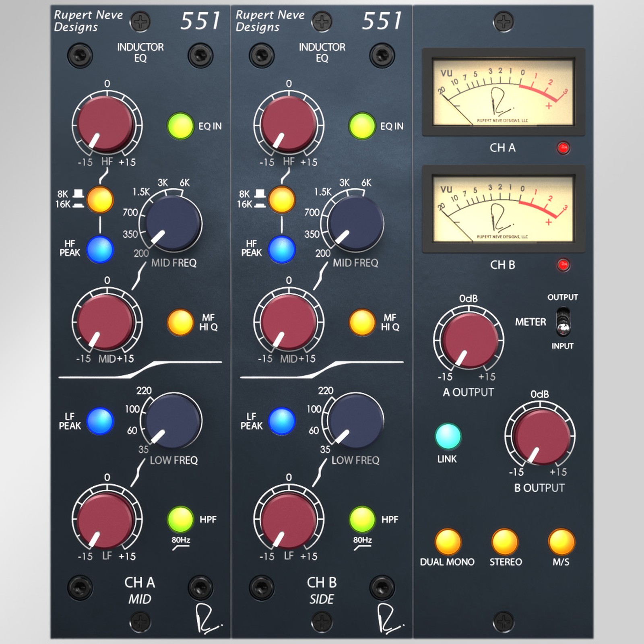
Task: Click the CH B VU meter
Action: (x=503, y=208)
